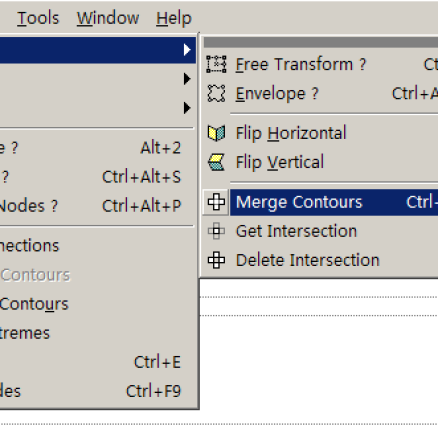The height and width of the screenshot is (438, 438).
Task: Open the Window menu
Action: pos(108,18)
